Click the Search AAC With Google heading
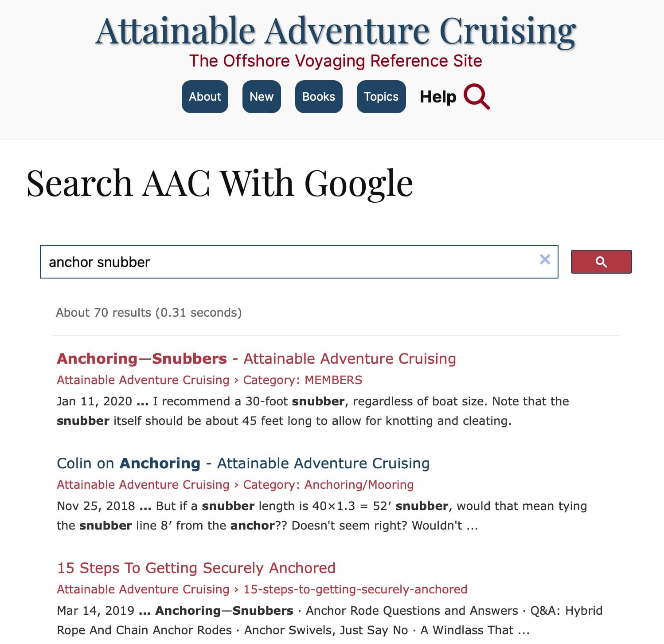The height and width of the screenshot is (644, 664). coord(220,183)
